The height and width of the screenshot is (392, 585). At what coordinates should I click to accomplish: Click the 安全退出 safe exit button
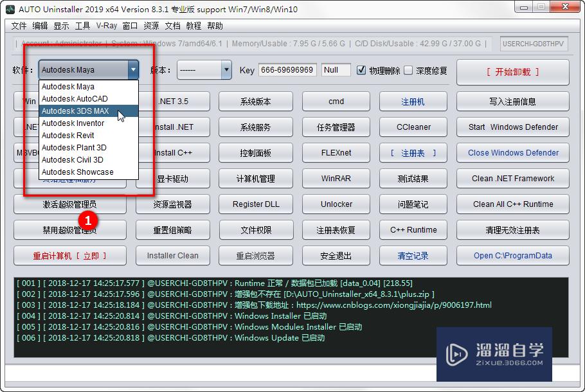point(336,255)
